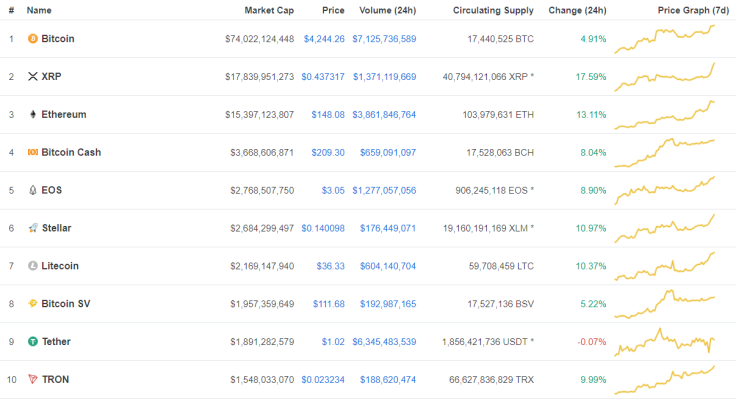The width and height of the screenshot is (736, 400).
Task: Select Bitcoin market cap $74,022,124,448
Action: [260, 39]
